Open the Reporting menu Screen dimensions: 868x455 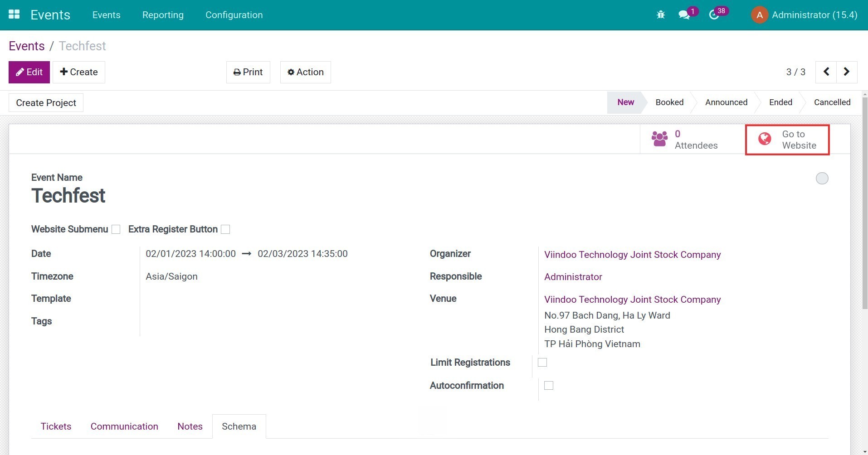pyautogui.click(x=163, y=15)
